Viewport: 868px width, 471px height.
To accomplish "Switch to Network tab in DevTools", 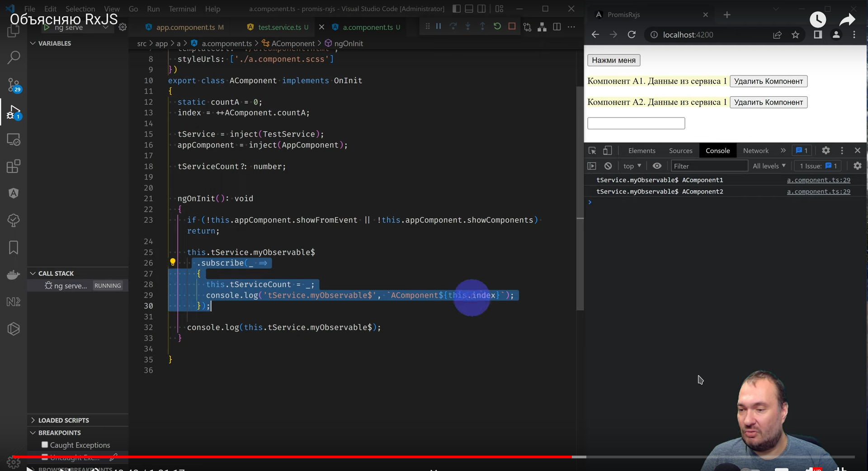I will (x=755, y=151).
